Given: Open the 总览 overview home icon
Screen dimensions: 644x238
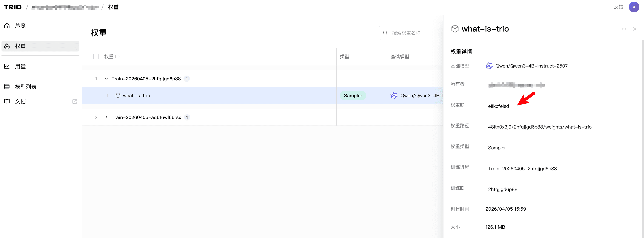Looking at the screenshot, I should tap(7, 26).
